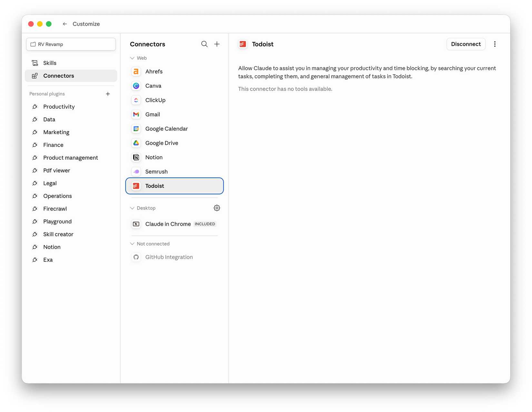Image resolution: width=532 pixels, height=412 pixels.
Task: Click the Connectors icon in sidebar
Action: click(35, 76)
